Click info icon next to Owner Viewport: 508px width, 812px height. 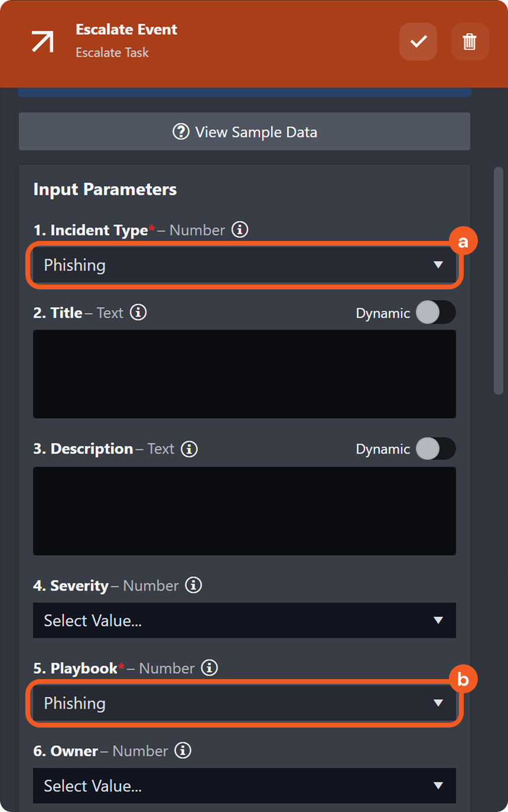point(183,751)
